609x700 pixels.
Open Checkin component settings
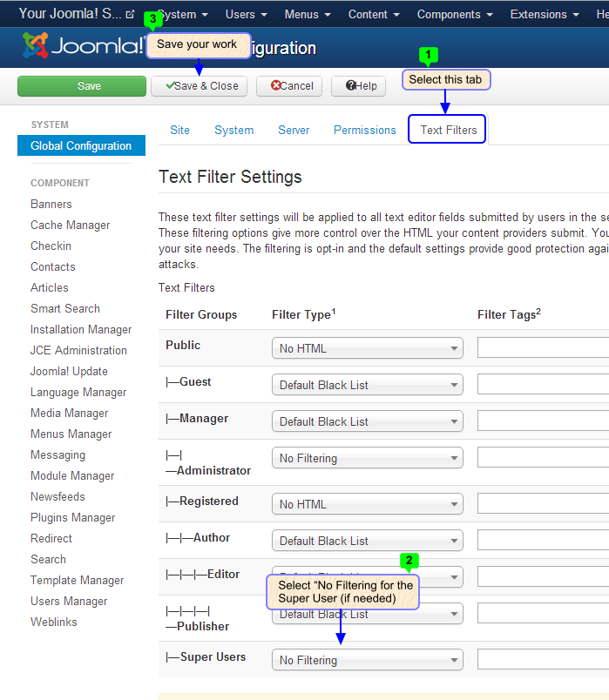pyautogui.click(x=51, y=246)
